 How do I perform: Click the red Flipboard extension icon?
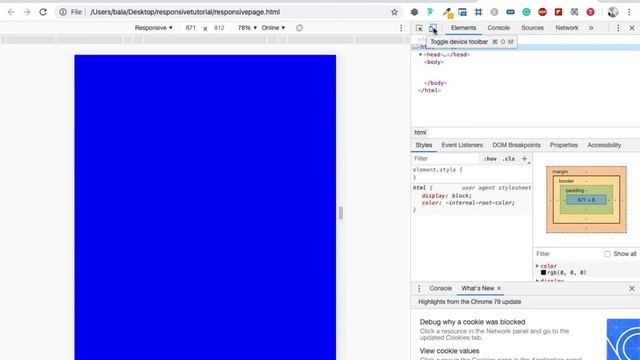[x=558, y=12]
